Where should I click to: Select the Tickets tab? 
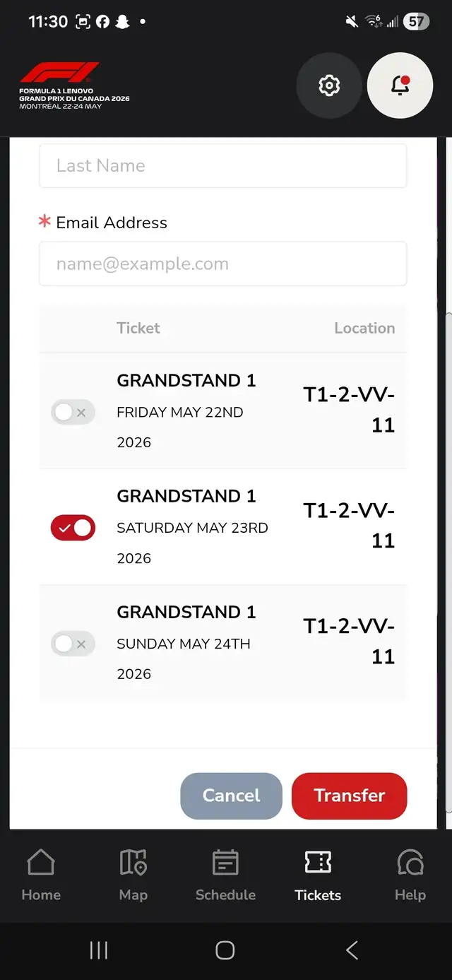[318, 875]
